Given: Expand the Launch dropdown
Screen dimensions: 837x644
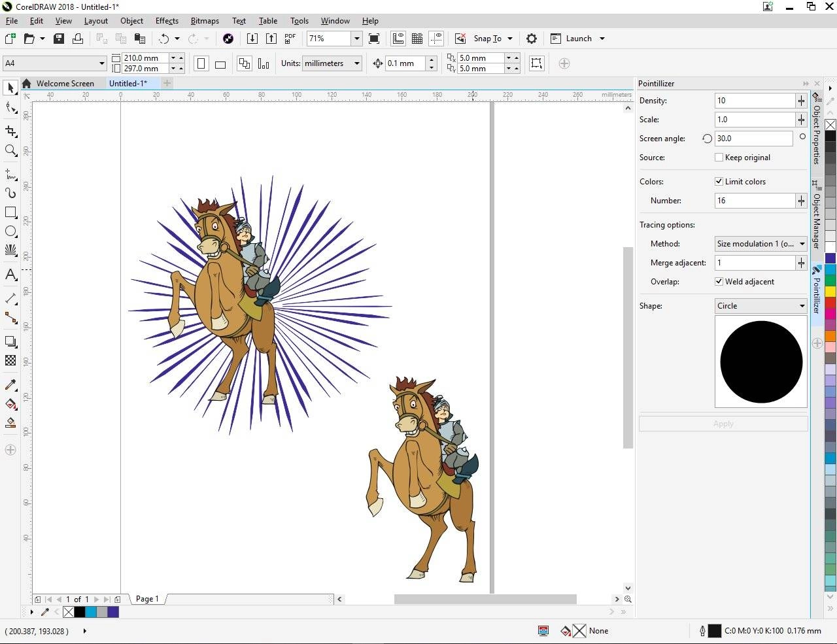Looking at the screenshot, I should pyautogui.click(x=602, y=39).
